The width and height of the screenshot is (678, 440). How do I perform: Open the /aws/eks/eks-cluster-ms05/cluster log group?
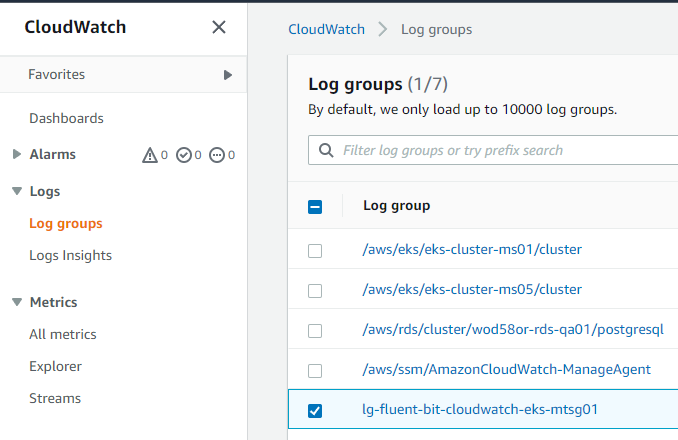pyautogui.click(x=471, y=289)
